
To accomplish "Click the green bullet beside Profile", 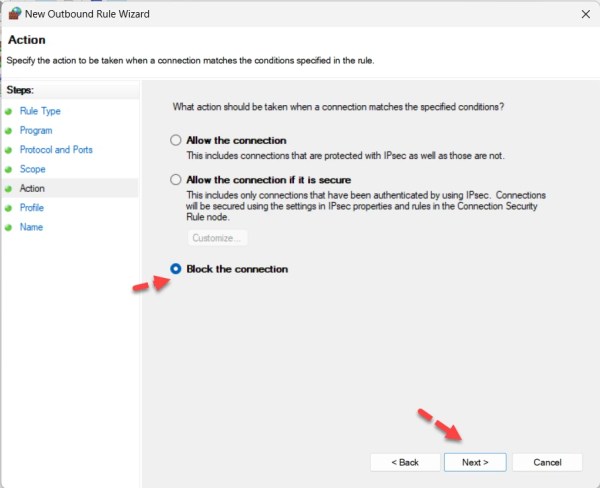I will (8, 208).
